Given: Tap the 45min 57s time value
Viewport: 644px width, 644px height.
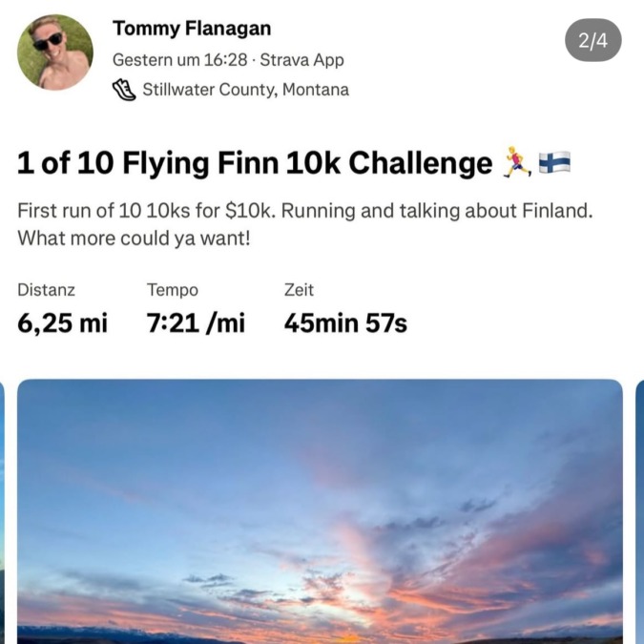Looking at the screenshot, I should 345,323.
